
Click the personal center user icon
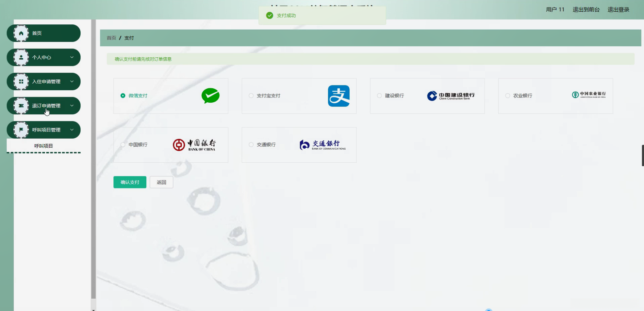(x=21, y=57)
